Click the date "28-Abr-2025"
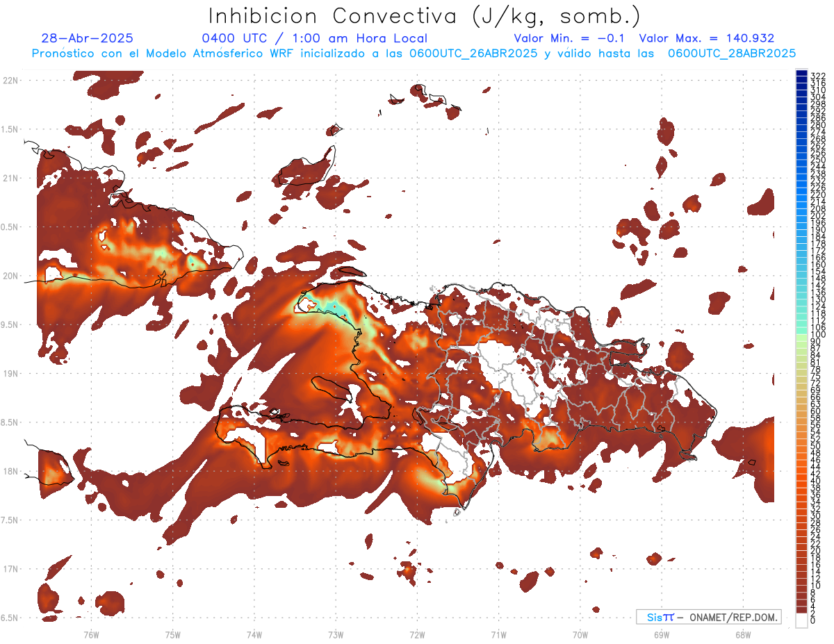Viewport: 834px width, 644px height. pyautogui.click(x=87, y=38)
